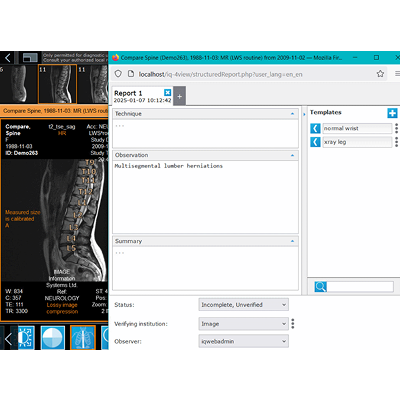Collapse the Observation section
Viewport: 400px width, 400px height.
292,155
